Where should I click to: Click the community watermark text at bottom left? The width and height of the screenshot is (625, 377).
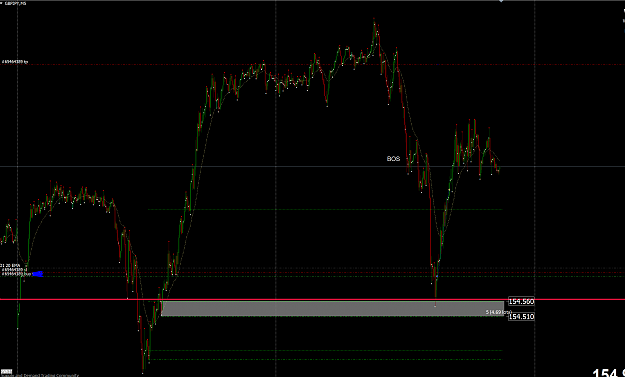click(39, 375)
